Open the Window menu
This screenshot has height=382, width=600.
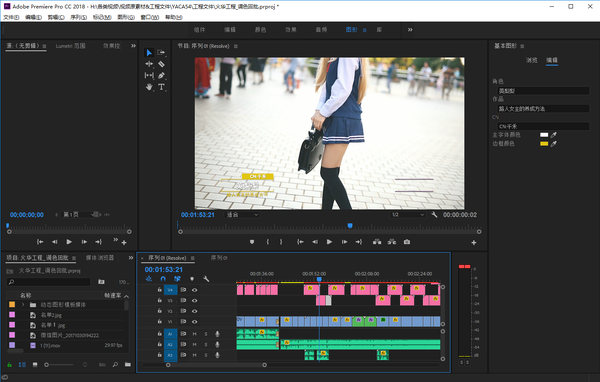click(150, 17)
